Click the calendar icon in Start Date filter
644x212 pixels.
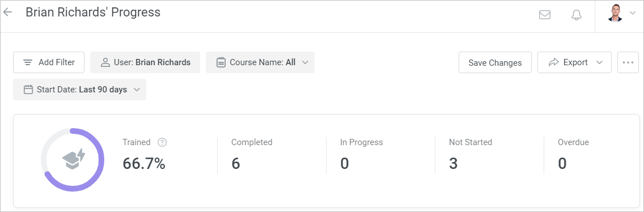(x=28, y=90)
